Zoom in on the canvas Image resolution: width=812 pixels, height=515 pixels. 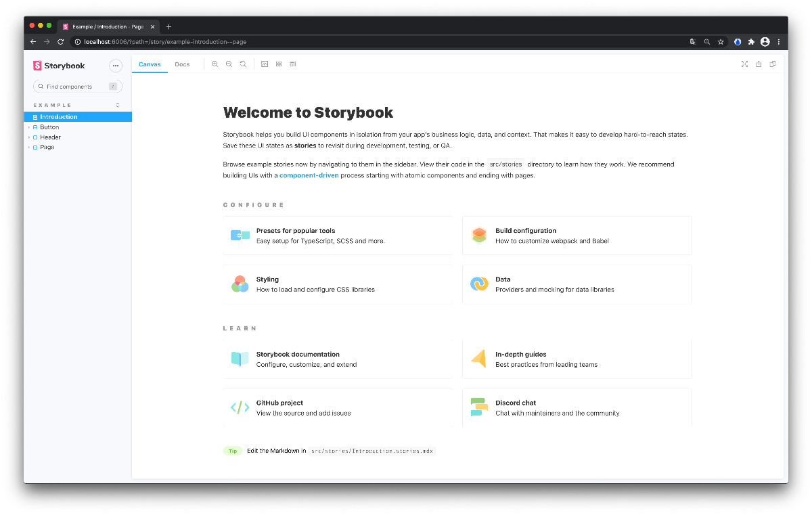coord(215,64)
